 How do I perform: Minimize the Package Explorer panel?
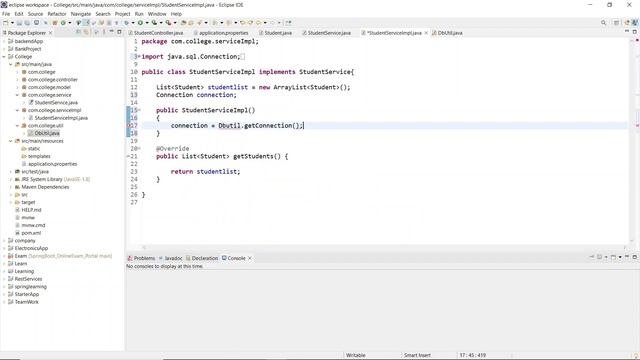click(x=111, y=31)
